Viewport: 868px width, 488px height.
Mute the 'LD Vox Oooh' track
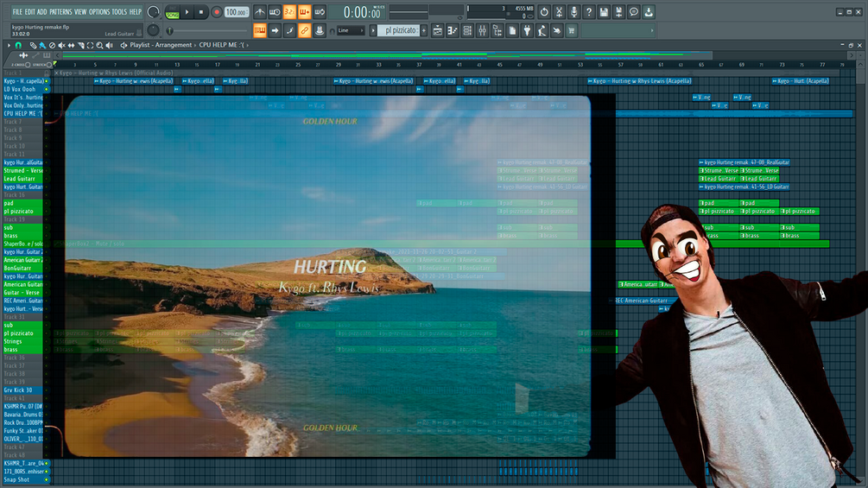47,89
